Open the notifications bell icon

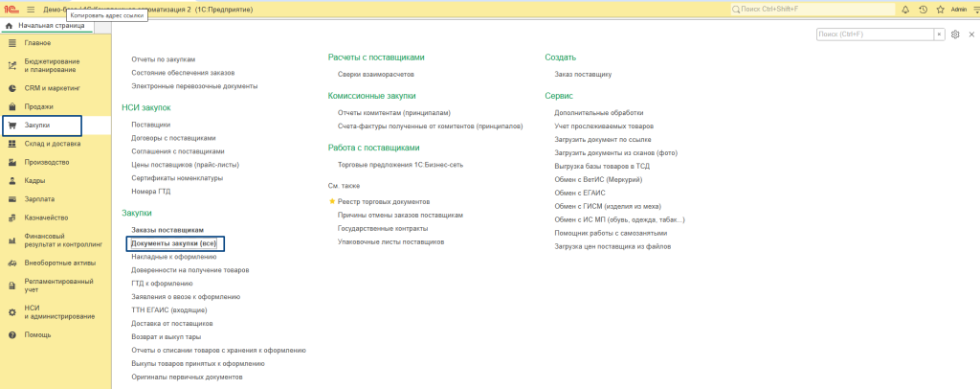coord(905,9)
